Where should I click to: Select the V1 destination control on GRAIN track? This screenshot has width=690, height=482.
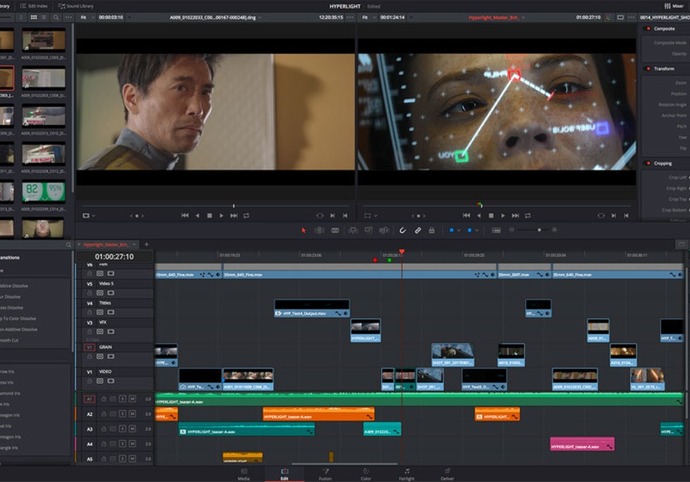point(89,347)
